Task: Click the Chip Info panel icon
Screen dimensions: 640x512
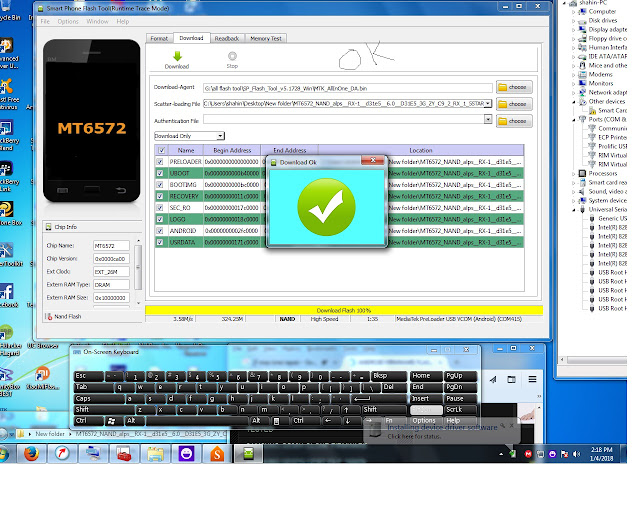Action: point(49,227)
